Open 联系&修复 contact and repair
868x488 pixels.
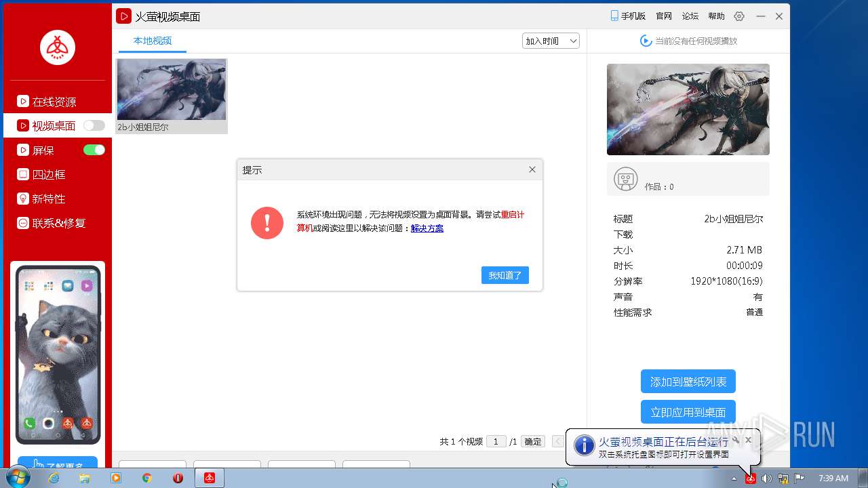click(x=58, y=223)
